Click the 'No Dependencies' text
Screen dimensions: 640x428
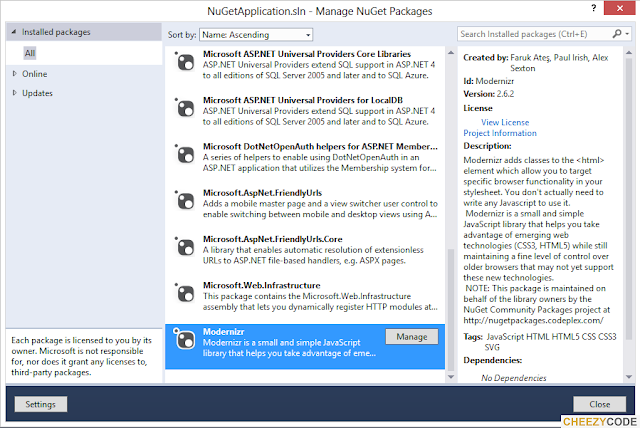click(513, 378)
